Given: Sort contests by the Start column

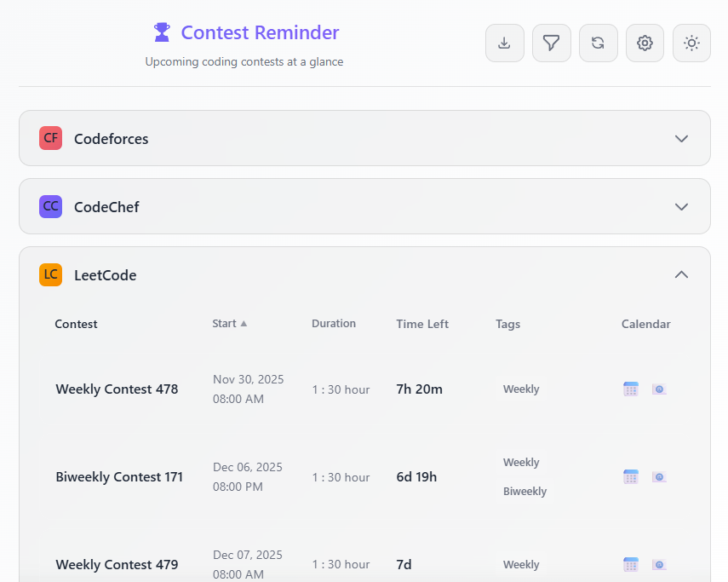Looking at the screenshot, I should [x=229, y=323].
